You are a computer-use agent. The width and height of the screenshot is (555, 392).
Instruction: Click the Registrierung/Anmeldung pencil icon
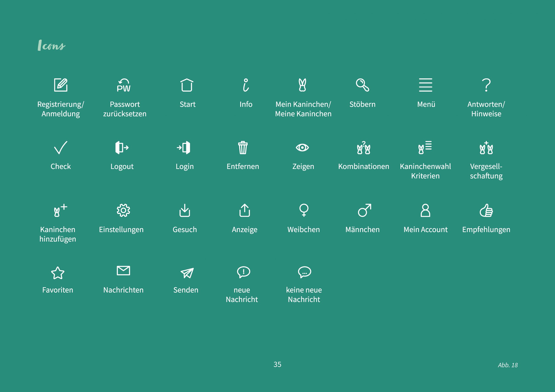tap(61, 85)
